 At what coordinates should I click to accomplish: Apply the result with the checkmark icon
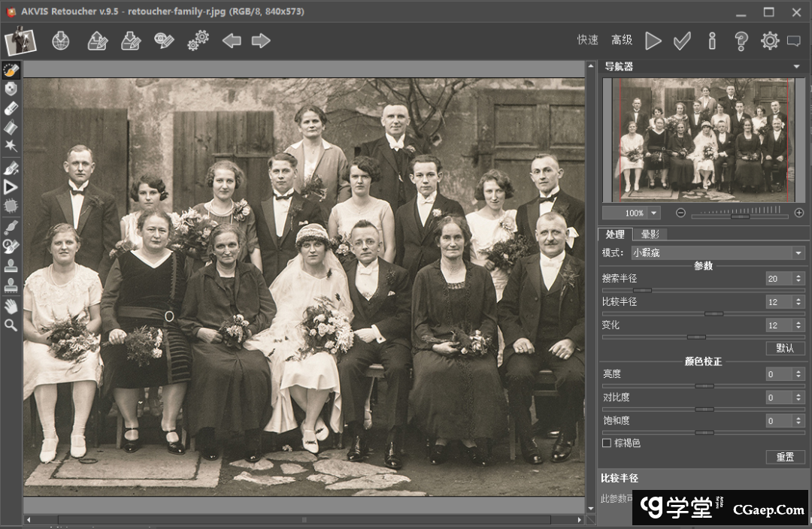coord(682,41)
